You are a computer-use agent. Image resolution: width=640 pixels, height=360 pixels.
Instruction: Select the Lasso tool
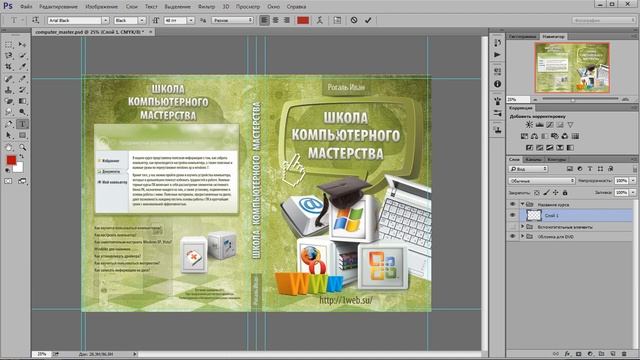click(x=9, y=56)
